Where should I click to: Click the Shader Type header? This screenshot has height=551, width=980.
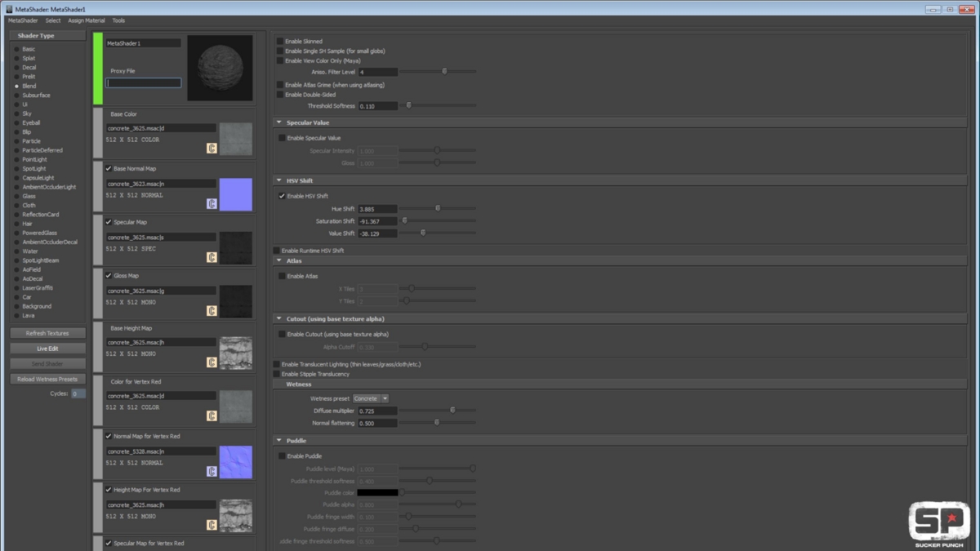[x=47, y=36]
